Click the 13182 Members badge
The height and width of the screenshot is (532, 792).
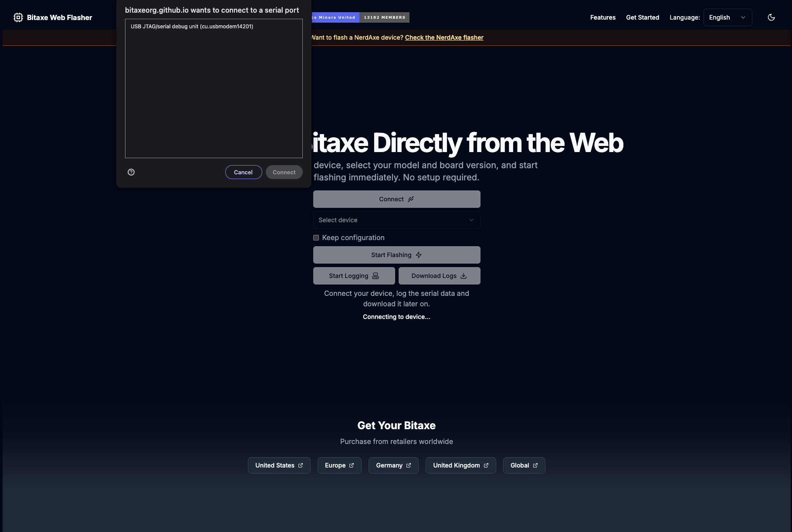click(384, 17)
